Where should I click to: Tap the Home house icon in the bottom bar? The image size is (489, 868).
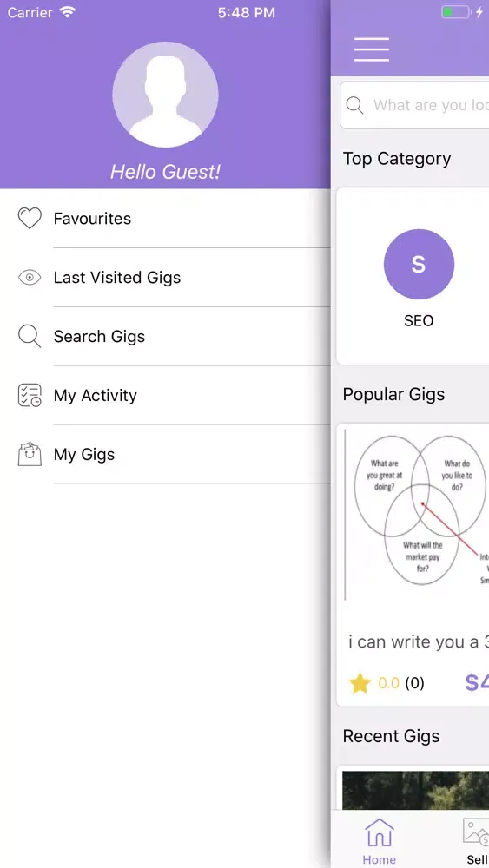380,832
